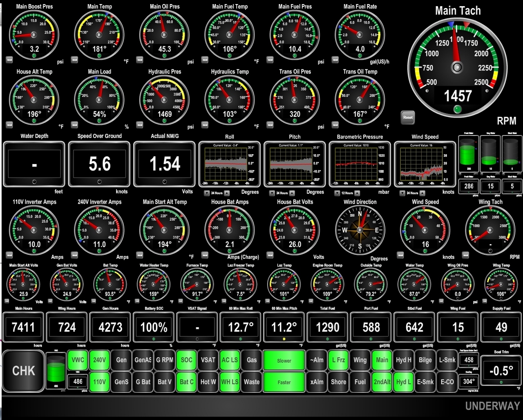Click the 2ndAlt indicator button
Viewport: 523px width, 420px height.
[x=382, y=382]
